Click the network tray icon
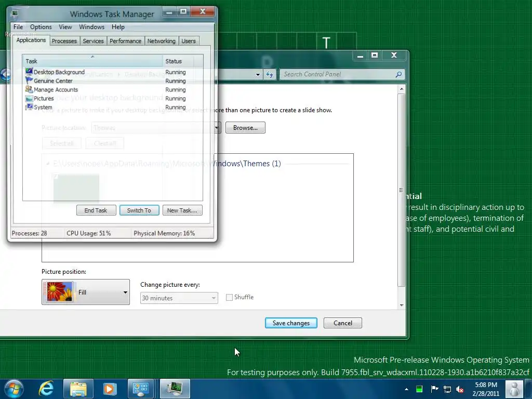The image size is (532, 399). pyautogui.click(x=447, y=389)
